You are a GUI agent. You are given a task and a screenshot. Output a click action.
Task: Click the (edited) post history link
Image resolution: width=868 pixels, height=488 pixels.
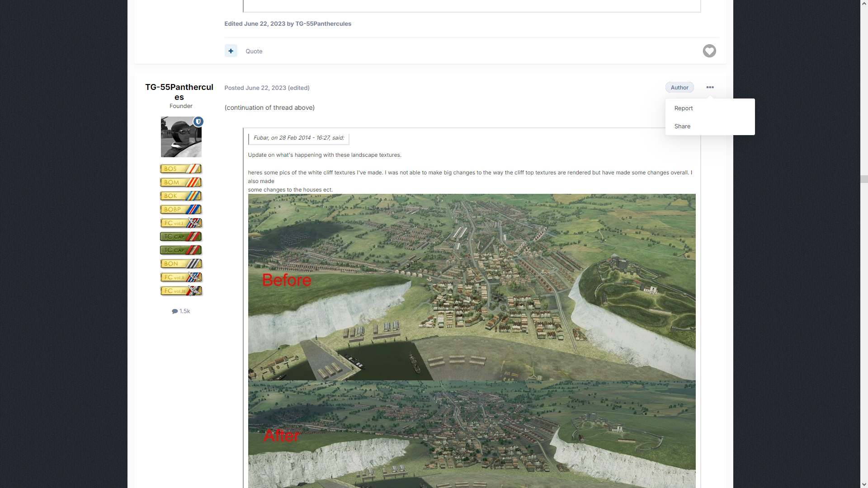[x=298, y=88]
